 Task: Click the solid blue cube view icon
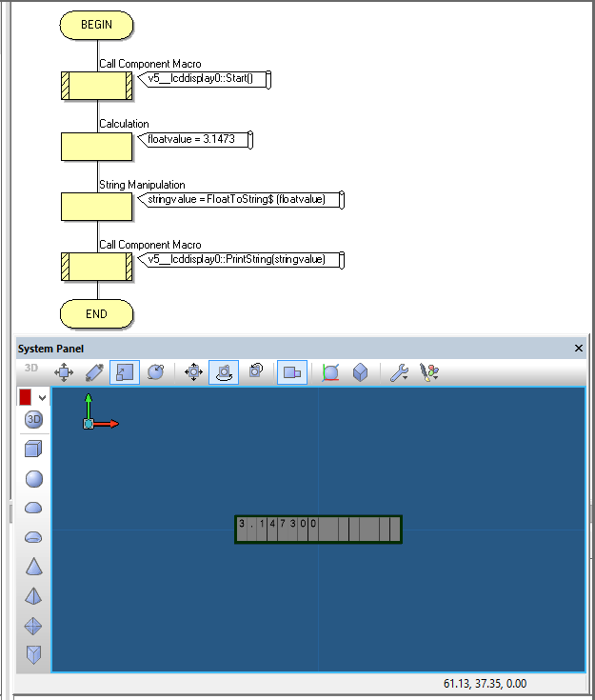[360, 372]
